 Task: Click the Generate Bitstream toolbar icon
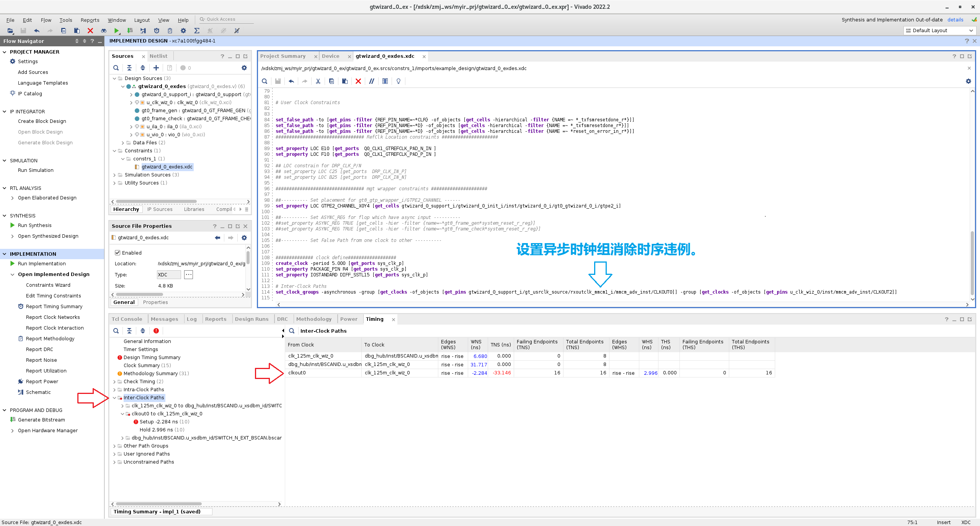[130, 31]
